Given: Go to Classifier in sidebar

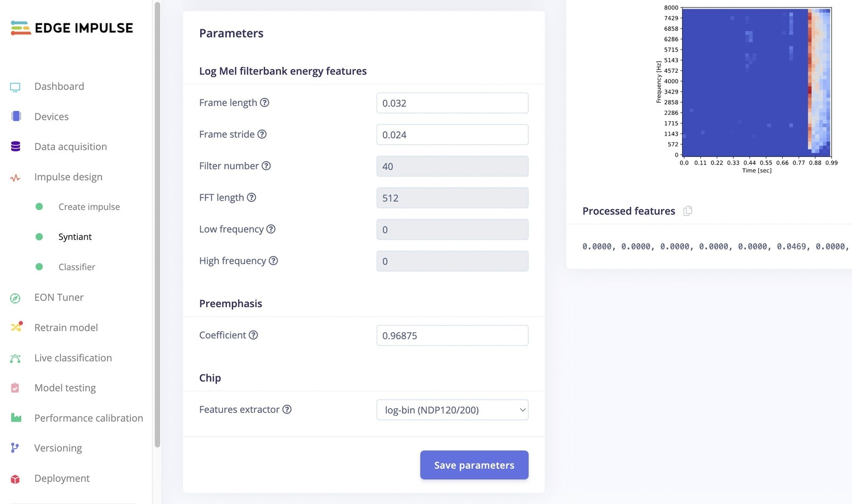Looking at the screenshot, I should [77, 267].
